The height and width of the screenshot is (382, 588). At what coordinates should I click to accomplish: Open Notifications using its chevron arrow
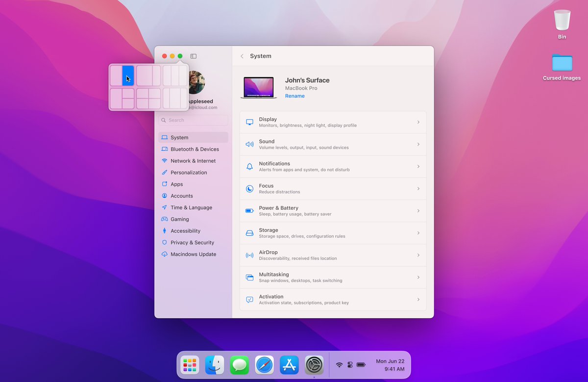point(418,167)
